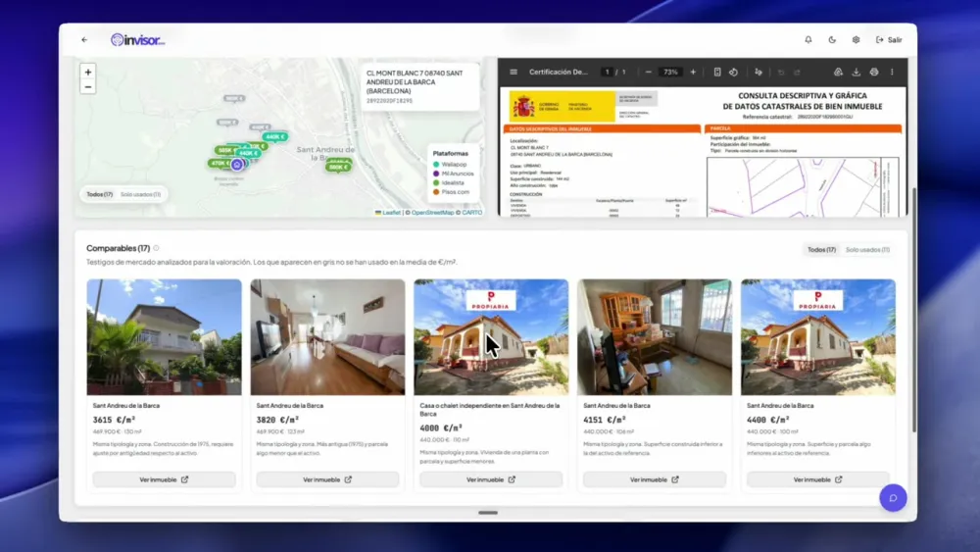Click the purple home marker on the map
The height and width of the screenshot is (552, 980).
click(237, 165)
